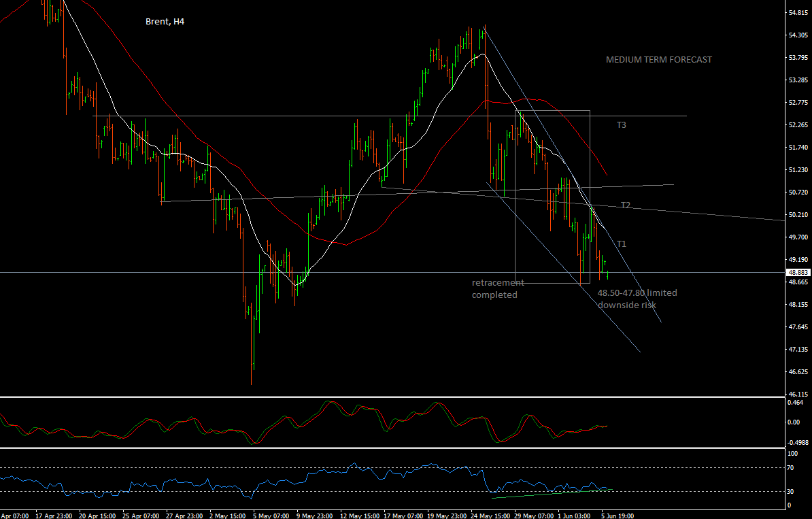Click the RSI 30 level label
The width and height of the screenshot is (812, 519).
[x=791, y=491]
